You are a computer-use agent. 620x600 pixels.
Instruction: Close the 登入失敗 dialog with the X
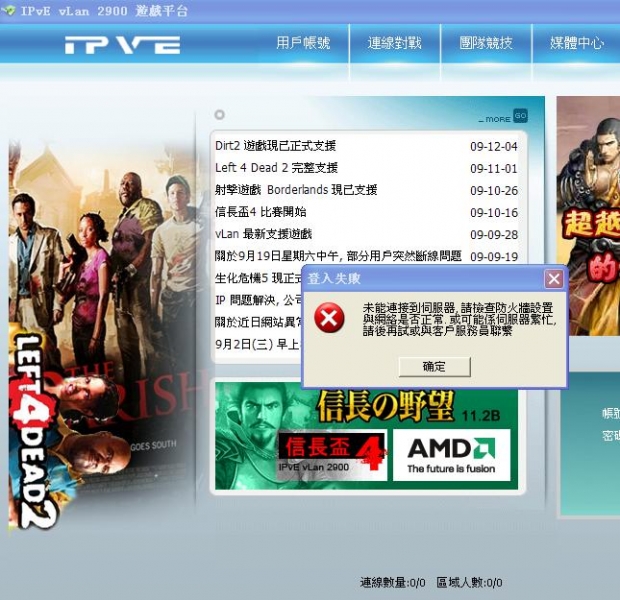point(554,278)
